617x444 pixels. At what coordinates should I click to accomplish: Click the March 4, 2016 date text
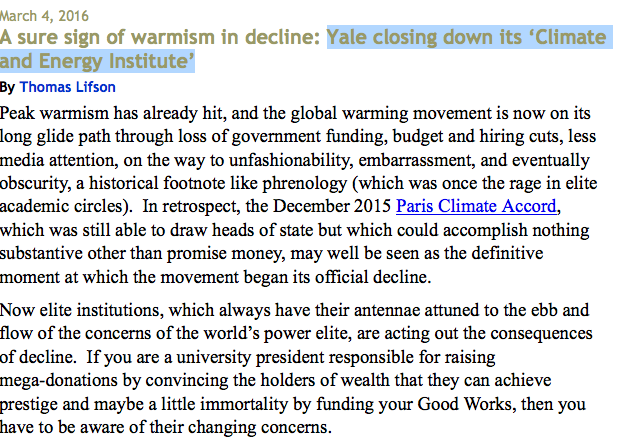[44, 16]
